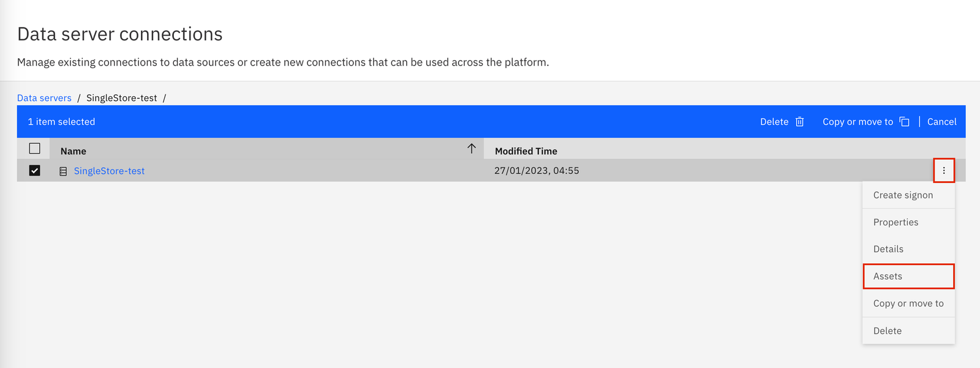Click Cancel in the blue action bar
980x368 pixels.
coord(941,121)
